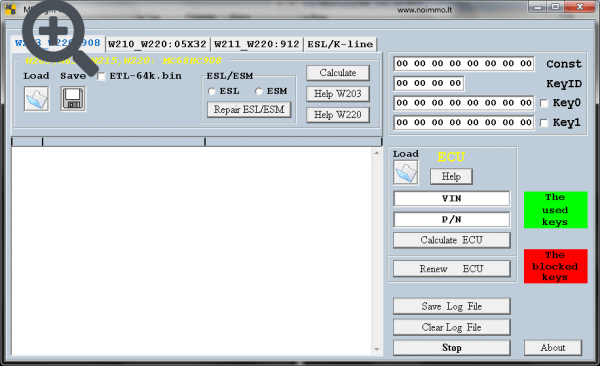Click the Calculate button
Screen dimensions: 600x366
click(x=338, y=73)
